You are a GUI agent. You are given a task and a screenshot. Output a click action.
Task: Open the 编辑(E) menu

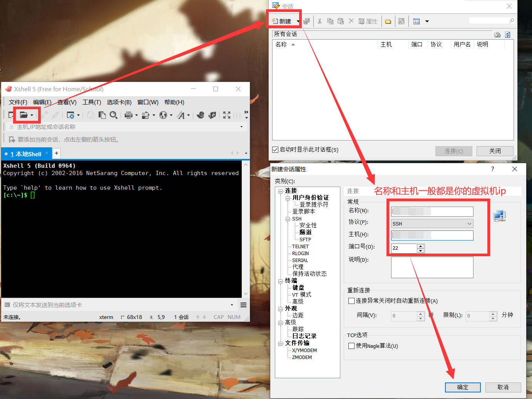tap(42, 102)
